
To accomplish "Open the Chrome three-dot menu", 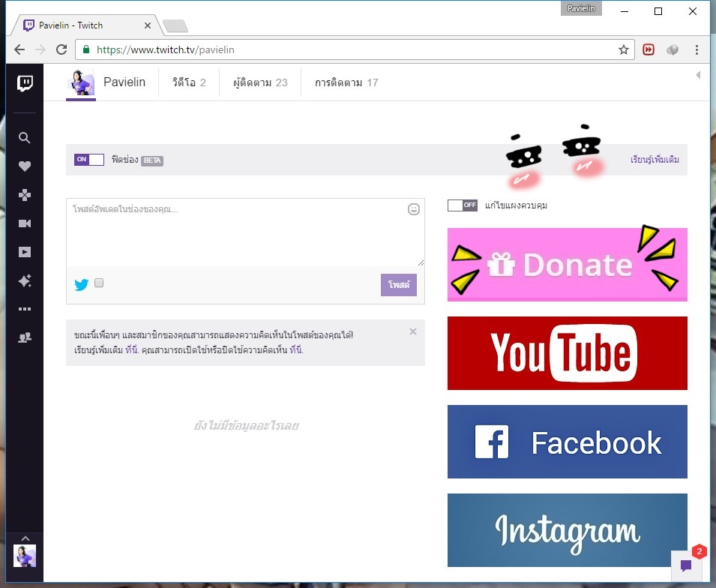I will point(697,49).
